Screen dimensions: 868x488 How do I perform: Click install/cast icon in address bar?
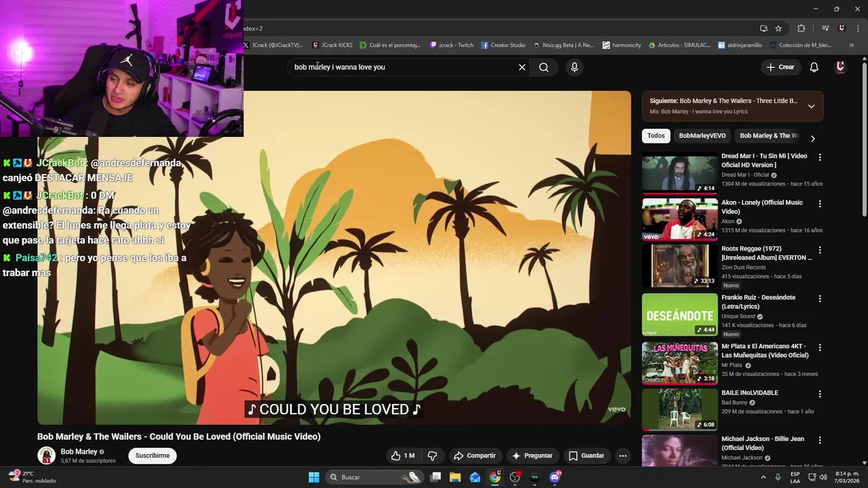coord(764,28)
